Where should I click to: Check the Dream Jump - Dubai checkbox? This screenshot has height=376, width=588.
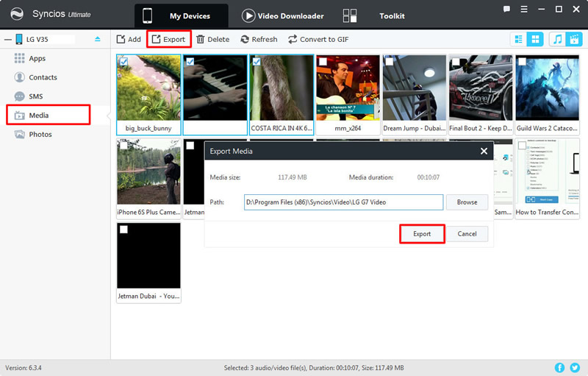point(390,62)
